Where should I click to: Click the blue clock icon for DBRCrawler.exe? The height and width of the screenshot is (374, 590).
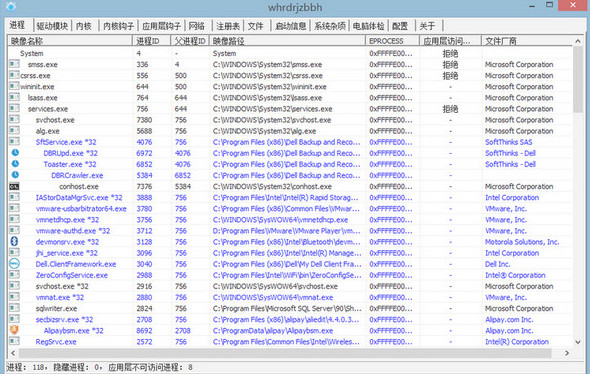15,175
